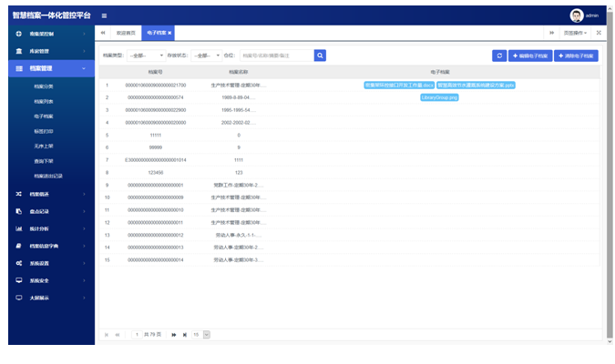The height and width of the screenshot is (364, 615).
Task: Select the row with archive number 99999
Action: (350, 147)
